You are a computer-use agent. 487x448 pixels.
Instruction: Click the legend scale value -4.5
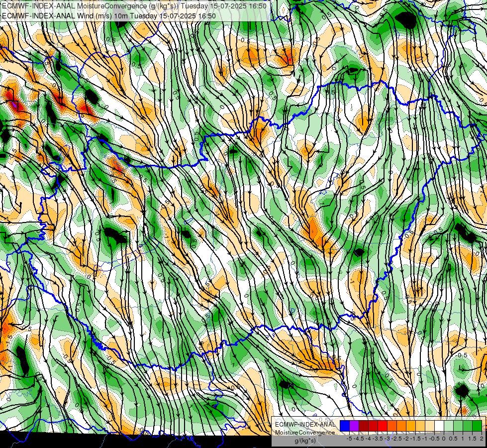(x=359, y=439)
